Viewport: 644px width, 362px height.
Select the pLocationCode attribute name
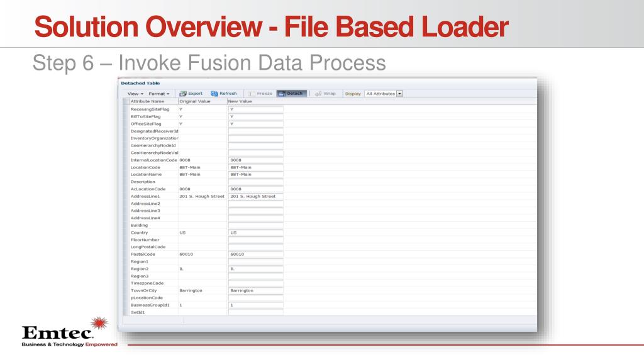point(147,298)
